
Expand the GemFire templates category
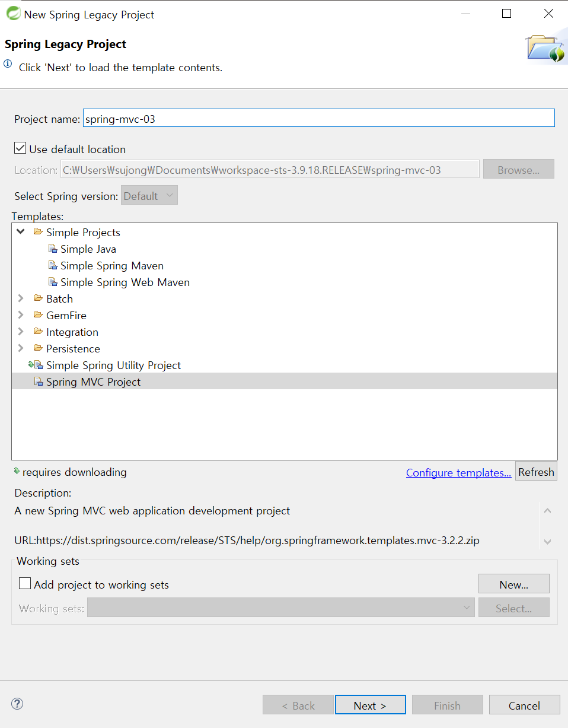[x=21, y=315]
